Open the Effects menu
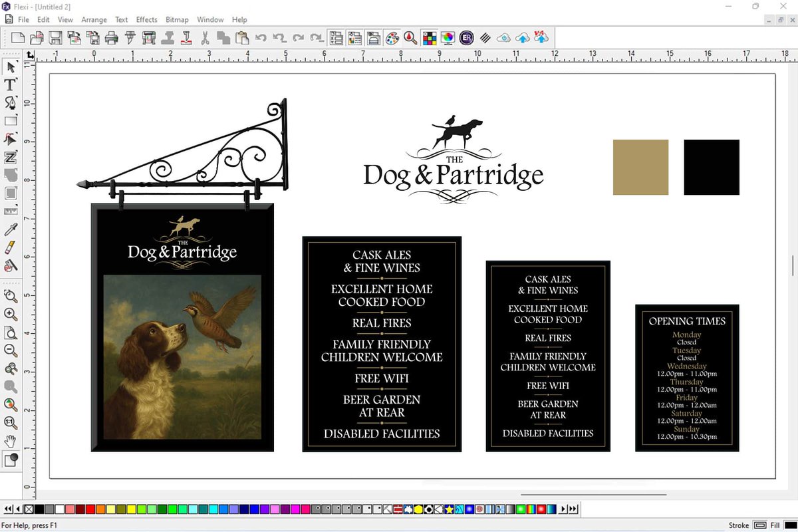This screenshot has height=532, width=798. (x=146, y=20)
